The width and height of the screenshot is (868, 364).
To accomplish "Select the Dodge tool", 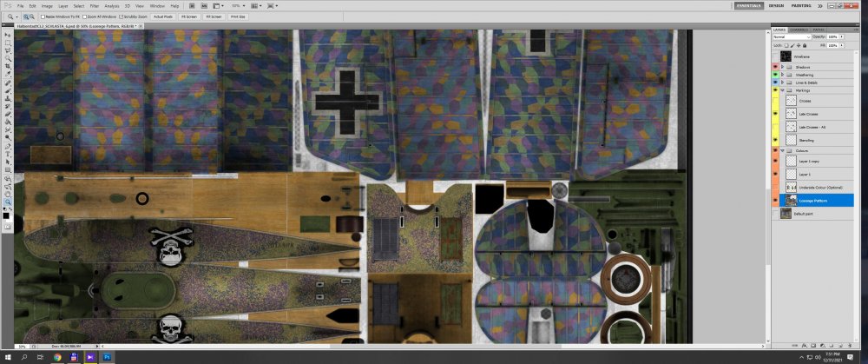I will [8, 136].
